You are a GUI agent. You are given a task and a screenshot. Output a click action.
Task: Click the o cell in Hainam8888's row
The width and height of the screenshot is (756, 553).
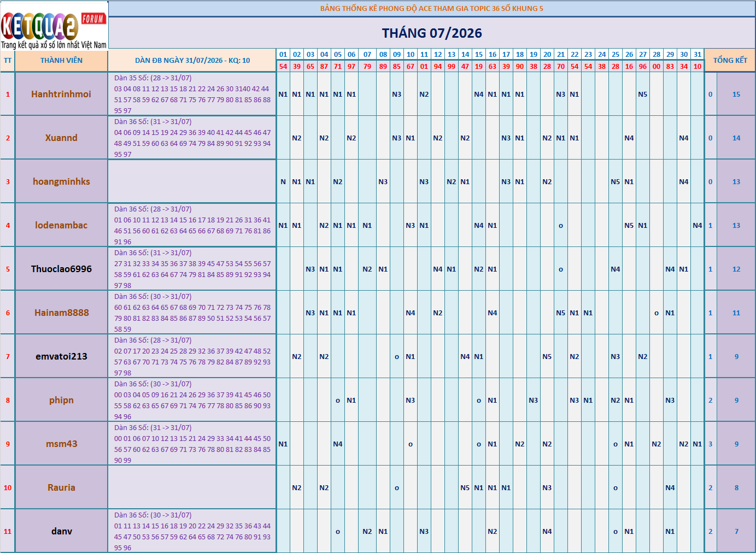657,313
